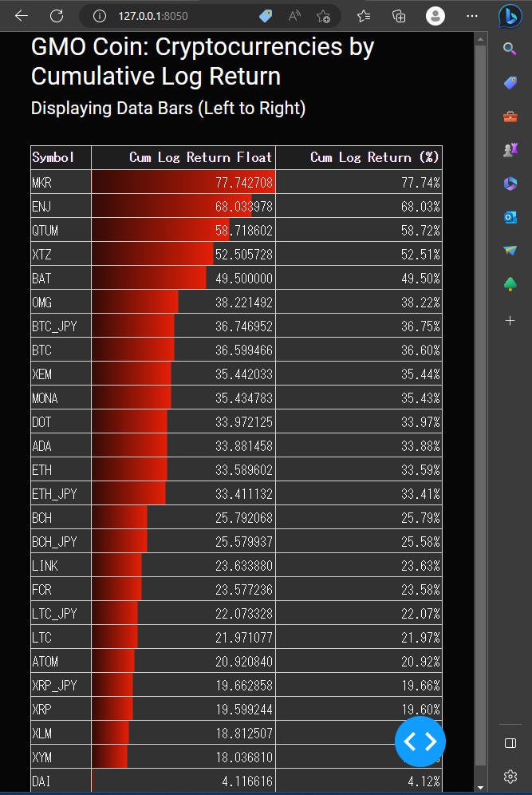Launch the Bing chat sidebar button
Screen dimensions: 532x795
click(510, 17)
